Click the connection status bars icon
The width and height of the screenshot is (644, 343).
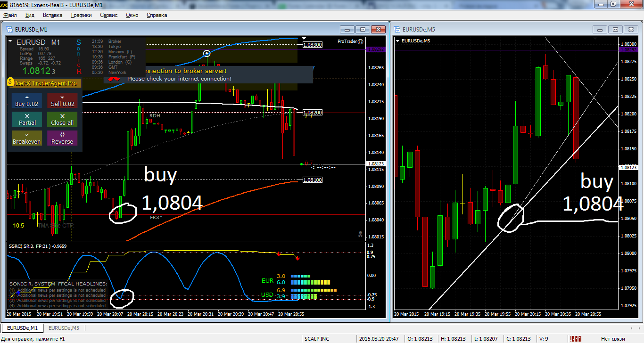[575, 339]
